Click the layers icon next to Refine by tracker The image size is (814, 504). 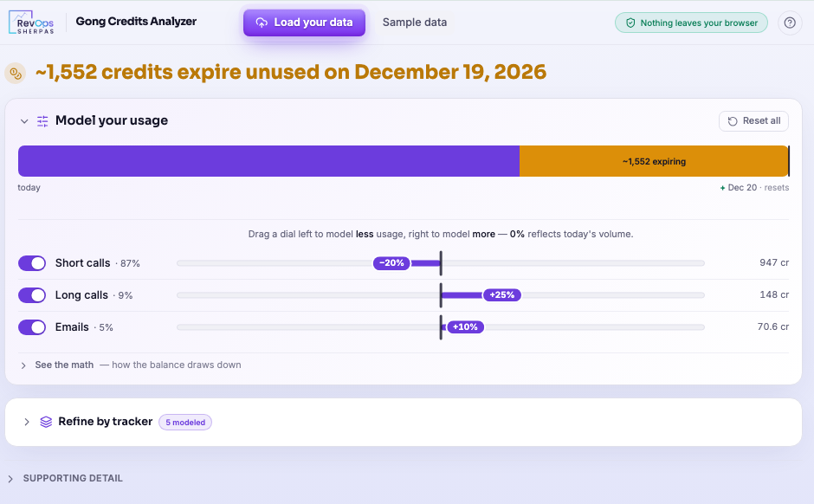click(46, 422)
